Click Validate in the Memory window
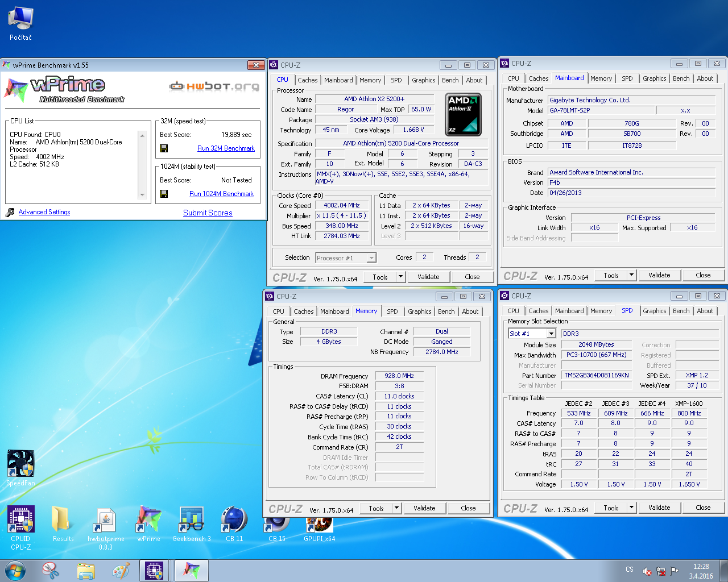 point(424,509)
